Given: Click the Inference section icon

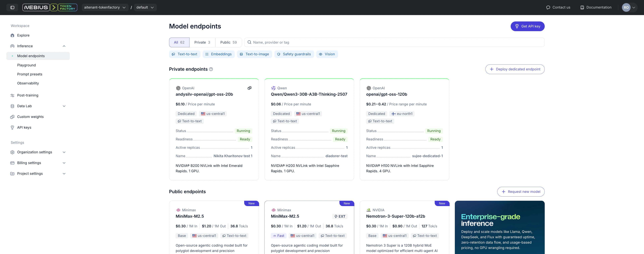Looking at the screenshot, I should tap(12, 46).
